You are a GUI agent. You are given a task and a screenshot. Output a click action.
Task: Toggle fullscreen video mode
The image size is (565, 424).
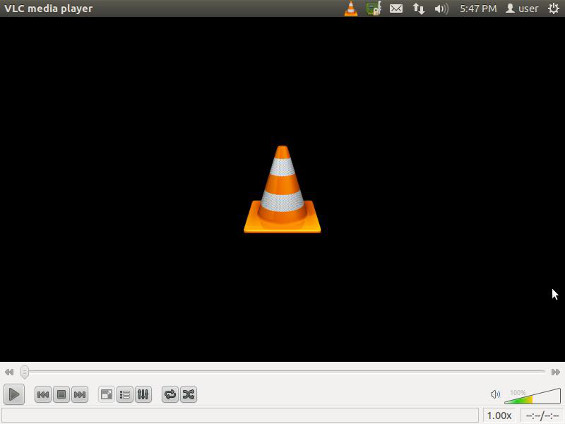coord(106,395)
